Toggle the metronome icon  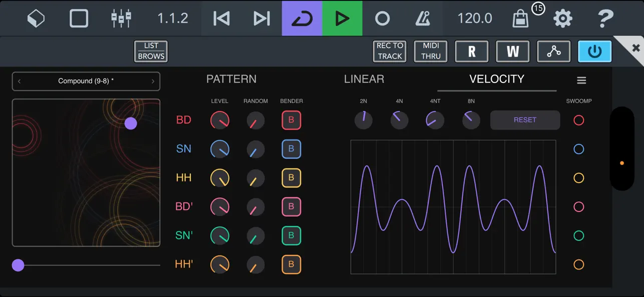click(423, 18)
